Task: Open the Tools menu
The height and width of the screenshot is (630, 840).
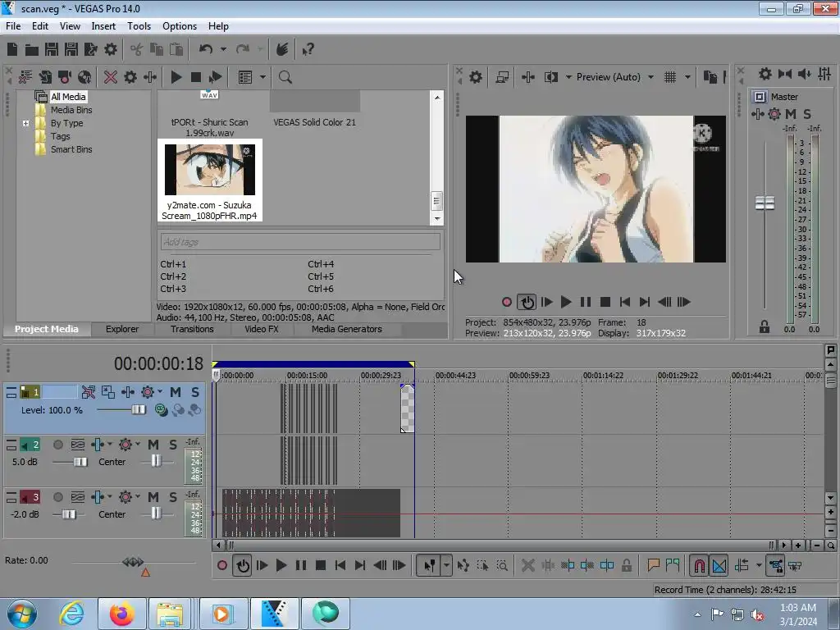Action: click(139, 26)
